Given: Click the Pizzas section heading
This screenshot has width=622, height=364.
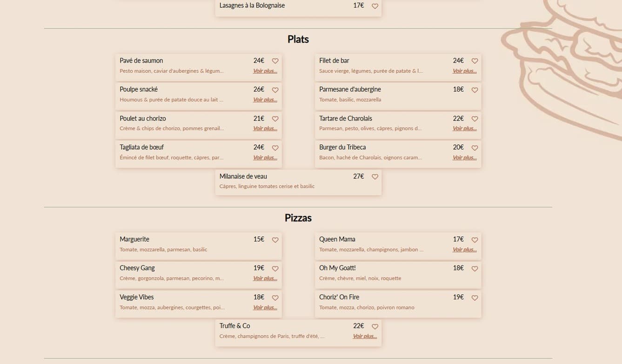Looking at the screenshot, I should click(298, 218).
